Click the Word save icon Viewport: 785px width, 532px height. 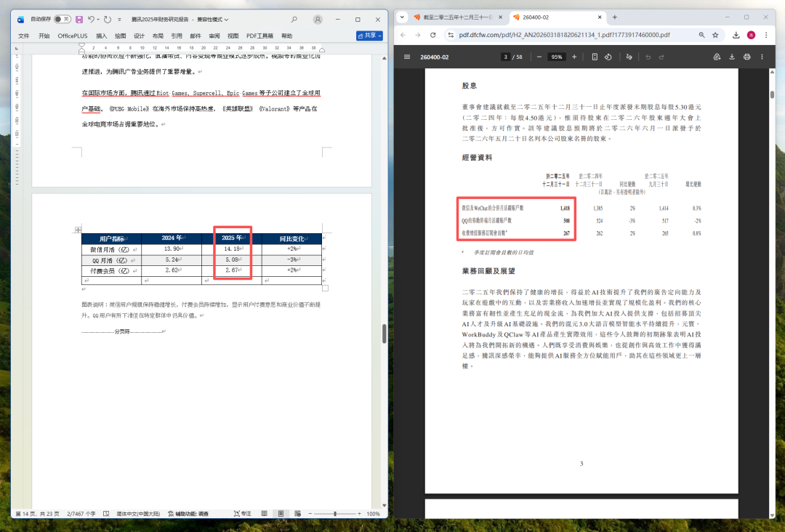(79, 20)
